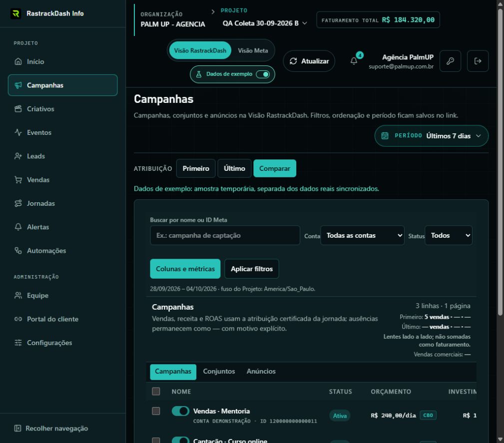Click the Recolher navegação panel icon
Viewport: 504px width, 443px height.
coord(17,428)
